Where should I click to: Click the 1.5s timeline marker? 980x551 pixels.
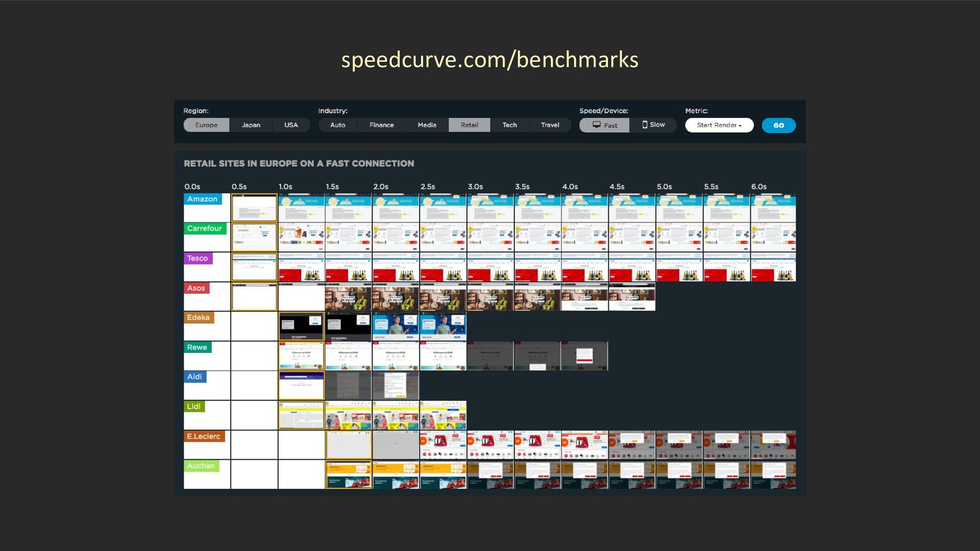[332, 187]
